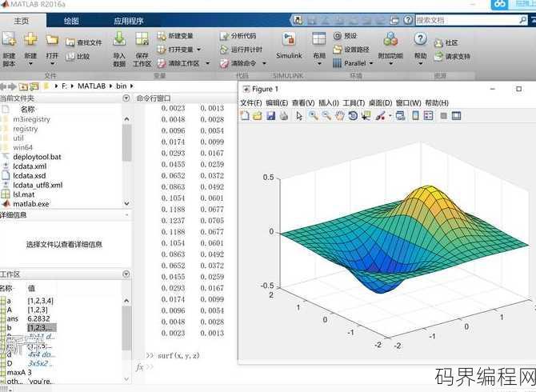Click the Save floppy icon in Figure 1
The height and width of the screenshot is (392, 536).
coord(270,116)
